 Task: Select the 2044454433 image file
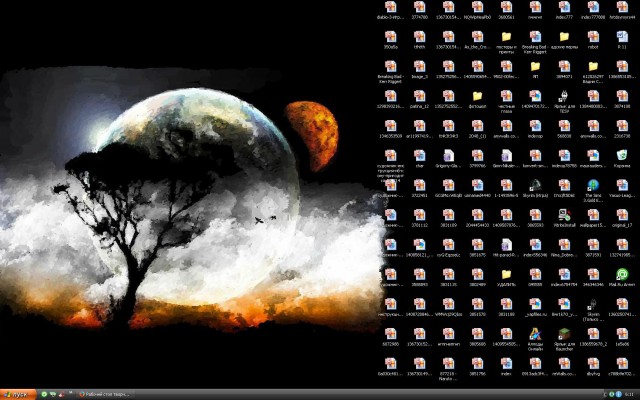click(x=477, y=215)
